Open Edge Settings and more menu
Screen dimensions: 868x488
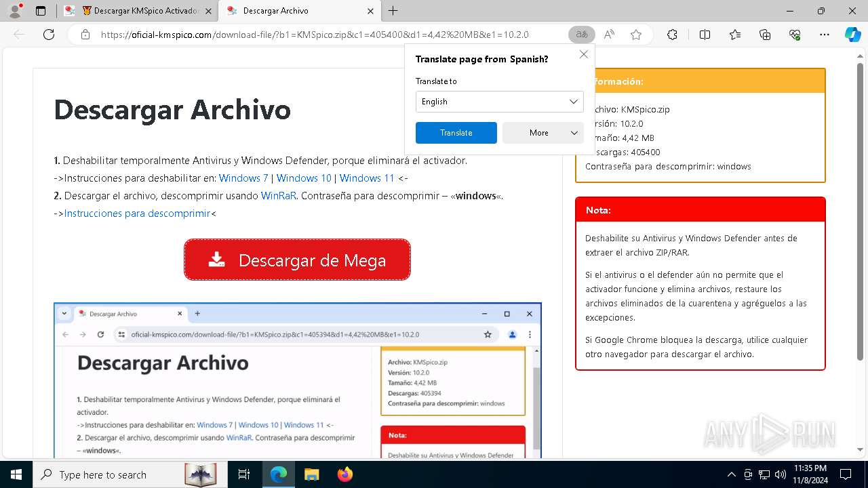point(825,35)
